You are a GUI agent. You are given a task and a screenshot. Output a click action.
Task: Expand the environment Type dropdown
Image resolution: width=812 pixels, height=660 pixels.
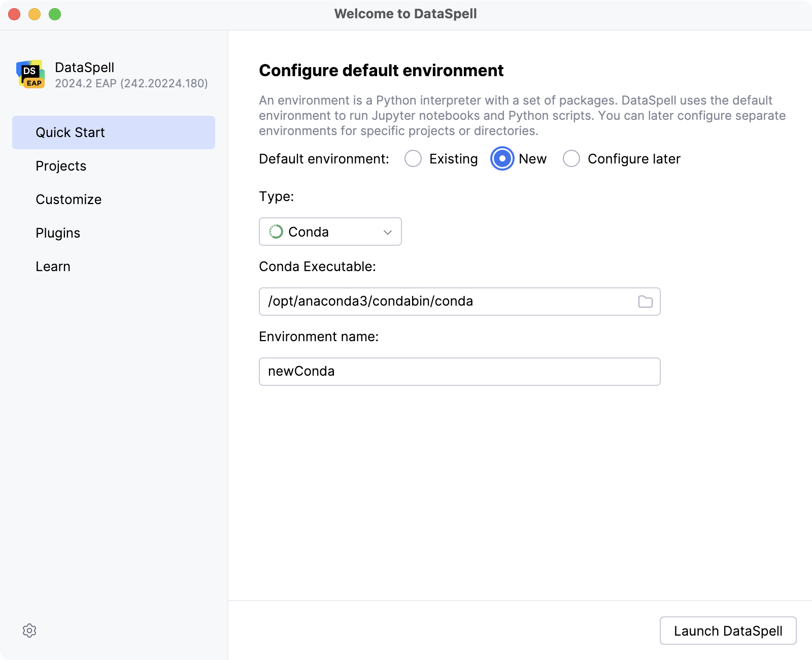tap(387, 232)
